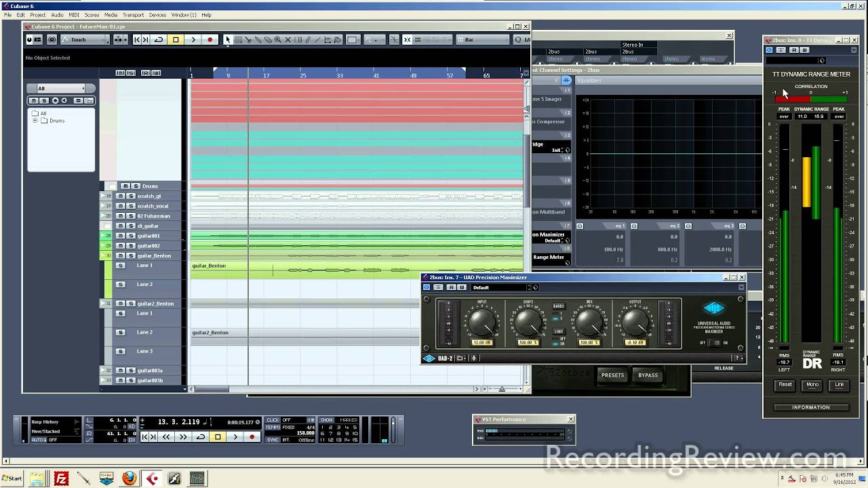Image resolution: width=868 pixels, height=488 pixels.
Task: Select the Range Selection tool
Action: click(238, 40)
